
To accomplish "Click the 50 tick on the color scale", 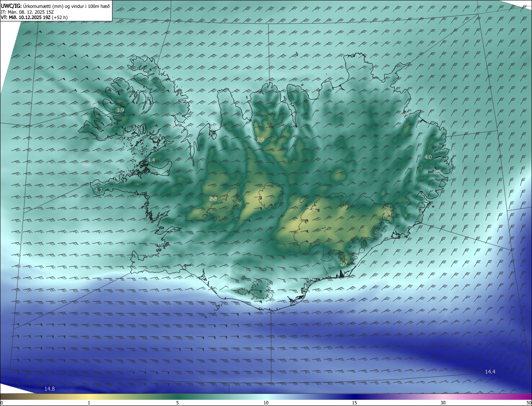I will point(529,403).
